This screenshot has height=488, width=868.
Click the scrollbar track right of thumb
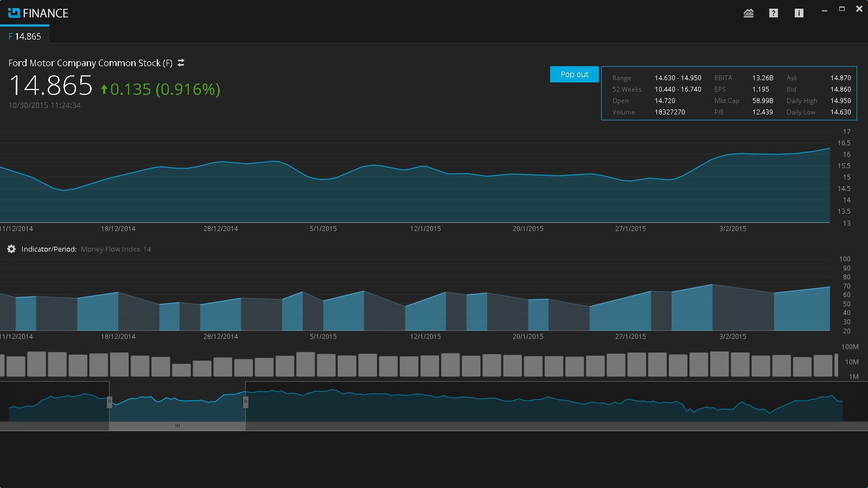[x=542, y=426]
